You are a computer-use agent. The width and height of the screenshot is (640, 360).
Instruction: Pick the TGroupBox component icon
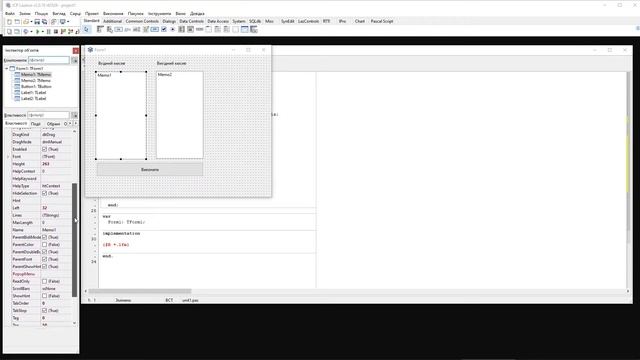[208, 29]
